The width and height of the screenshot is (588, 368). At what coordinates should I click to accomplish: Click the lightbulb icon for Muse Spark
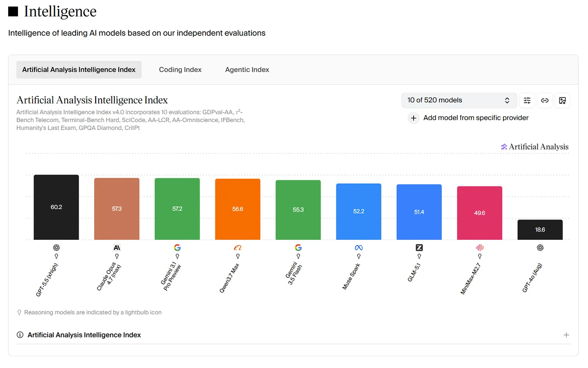(359, 256)
